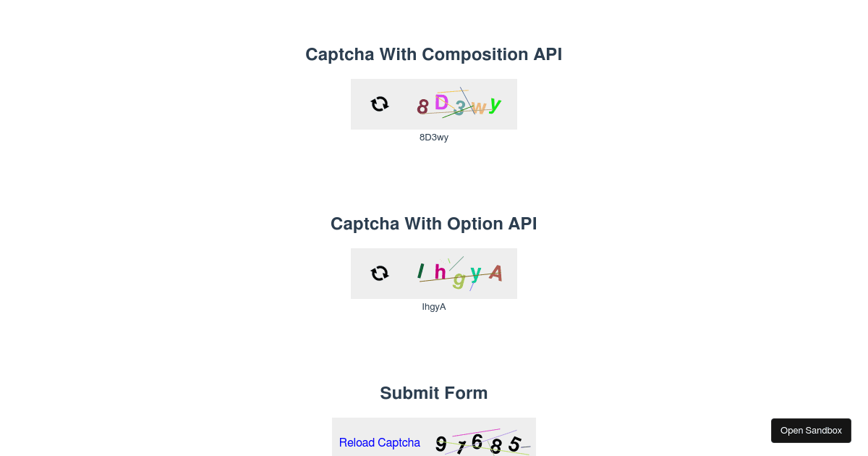Click the pink letter h in second captcha
Screen dimensions: 868x456
click(440, 272)
